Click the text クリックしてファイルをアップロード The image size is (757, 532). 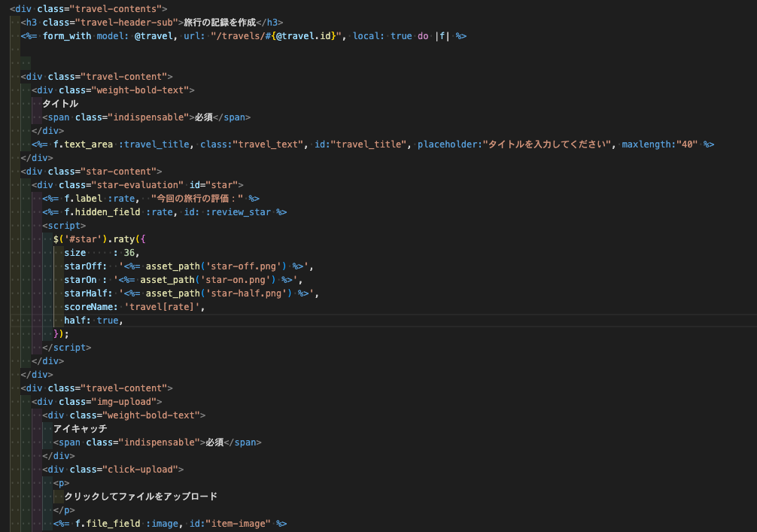pyautogui.click(x=141, y=495)
